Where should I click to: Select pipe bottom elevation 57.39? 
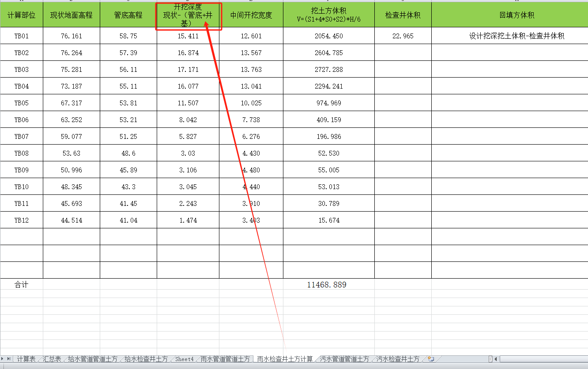(128, 52)
